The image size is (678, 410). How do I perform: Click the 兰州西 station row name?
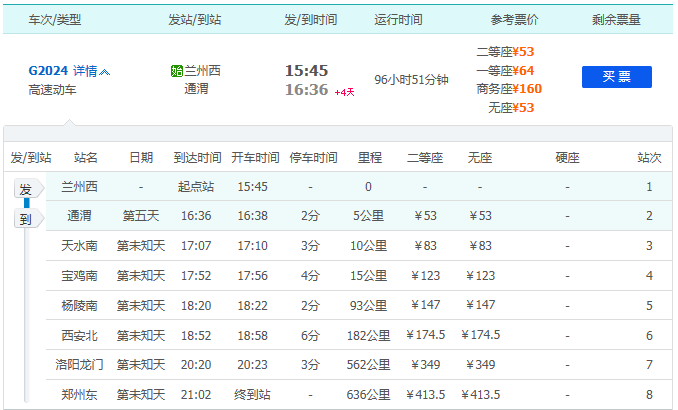click(79, 187)
